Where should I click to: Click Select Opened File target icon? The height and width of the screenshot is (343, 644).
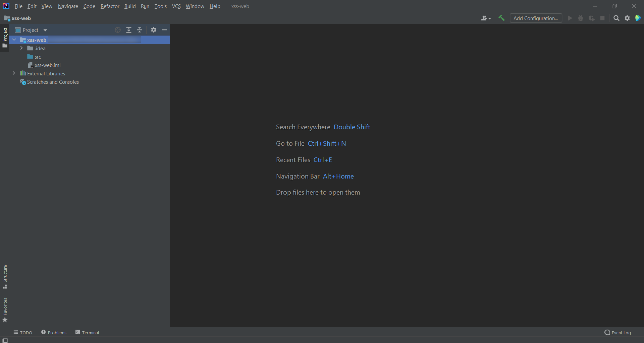tap(118, 30)
